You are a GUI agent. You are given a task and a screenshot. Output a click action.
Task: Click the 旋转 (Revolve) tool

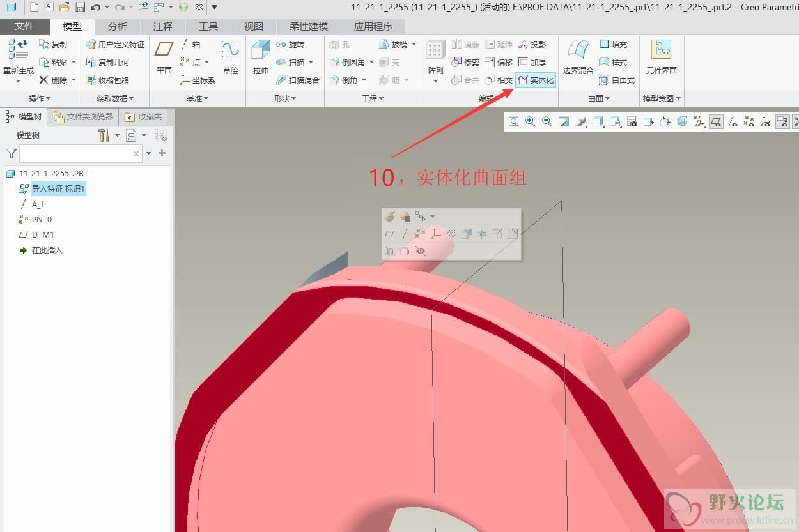[x=290, y=45]
